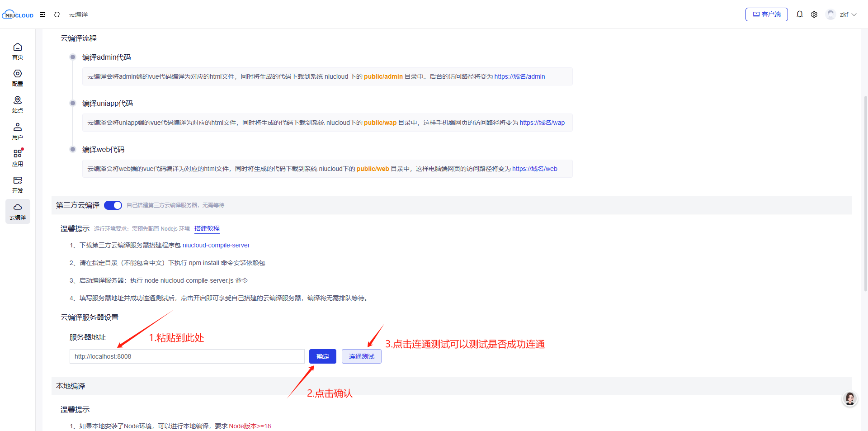Screen dimensions: 868x431
Task: Open notifications bell icon
Action: (799, 14)
